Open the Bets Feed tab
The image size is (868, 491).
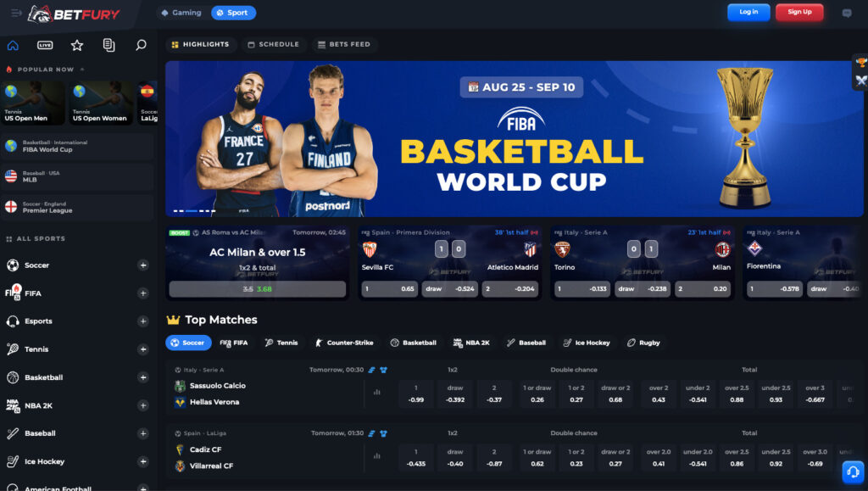click(x=344, y=45)
